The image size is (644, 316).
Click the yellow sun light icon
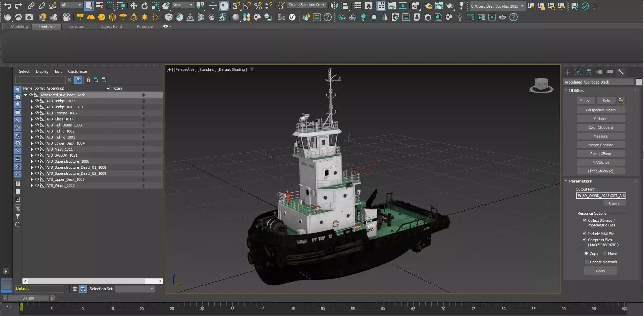(x=145, y=17)
